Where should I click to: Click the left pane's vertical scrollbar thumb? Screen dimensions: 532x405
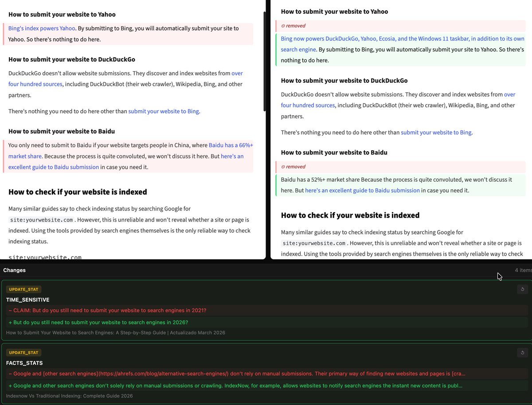pos(265,61)
